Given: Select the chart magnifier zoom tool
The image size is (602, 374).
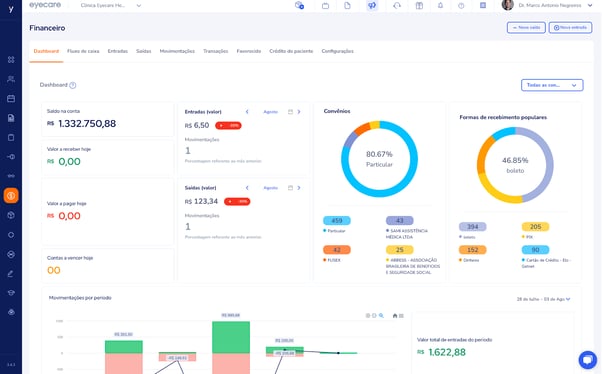Looking at the screenshot, I should pyautogui.click(x=381, y=315).
